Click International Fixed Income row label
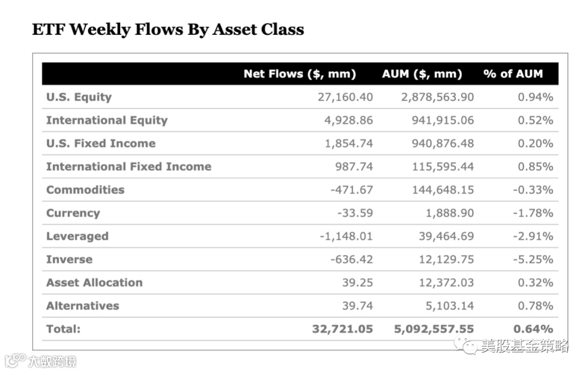Image resolution: width=588 pixels, height=372 pixels. [128, 166]
